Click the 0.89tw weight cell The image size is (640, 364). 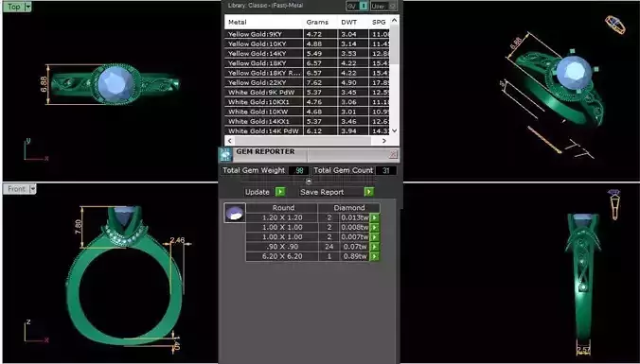(x=355, y=256)
